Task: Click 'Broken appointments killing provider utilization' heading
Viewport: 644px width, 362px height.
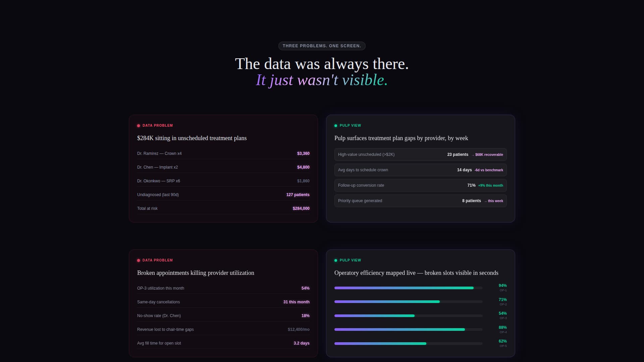Action: (196, 273)
